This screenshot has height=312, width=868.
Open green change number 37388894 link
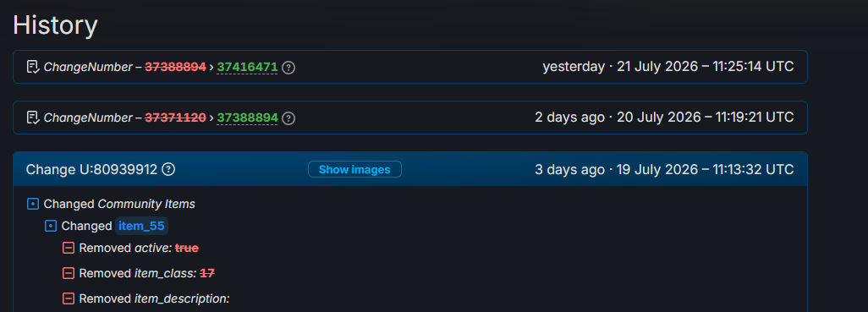pyautogui.click(x=247, y=118)
